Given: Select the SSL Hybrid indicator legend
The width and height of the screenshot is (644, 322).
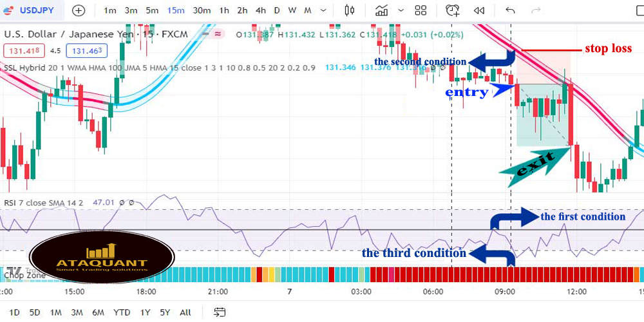Looking at the screenshot, I should 32,68.
